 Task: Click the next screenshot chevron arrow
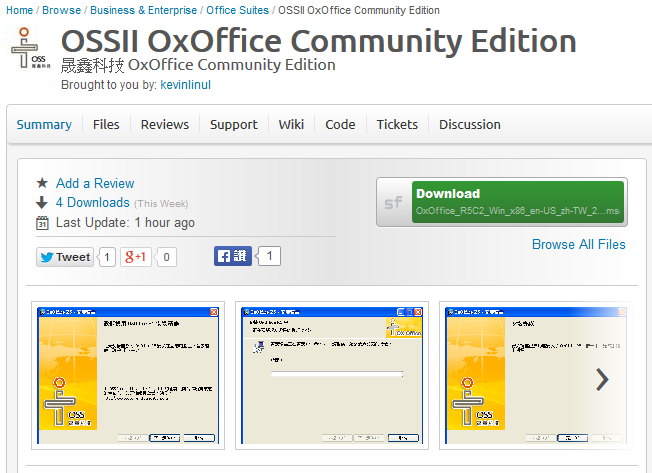(602, 379)
